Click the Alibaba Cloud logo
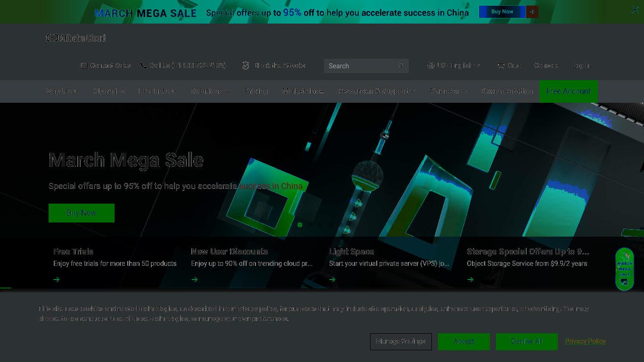 tap(76, 38)
